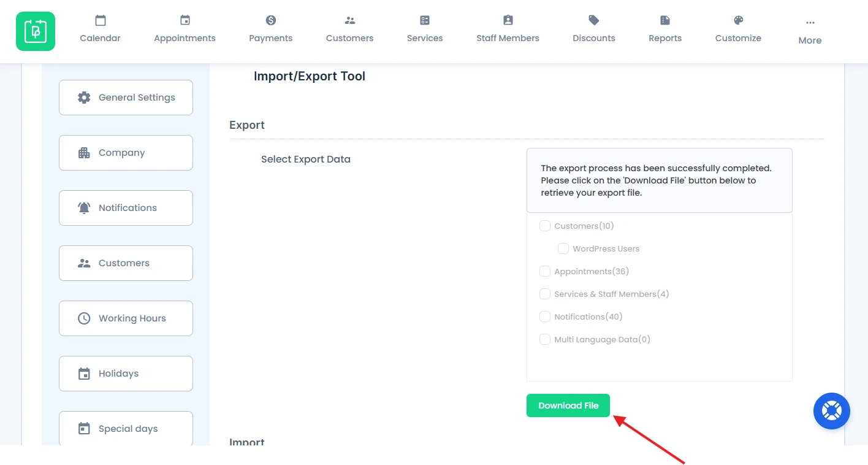Image resolution: width=868 pixels, height=465 pixels.
Task: Click the Import/Export Tool heading
Action: (310, 76)
